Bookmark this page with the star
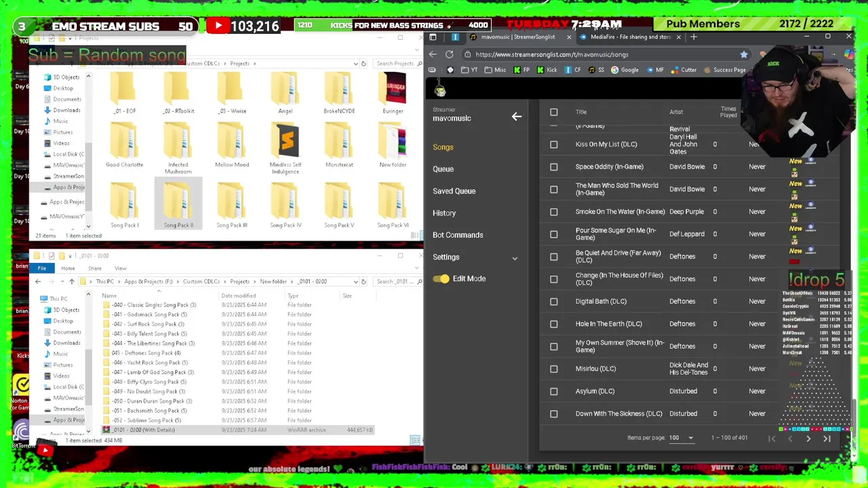The width and height of the screenshot is (868, 488). [744, 54]
